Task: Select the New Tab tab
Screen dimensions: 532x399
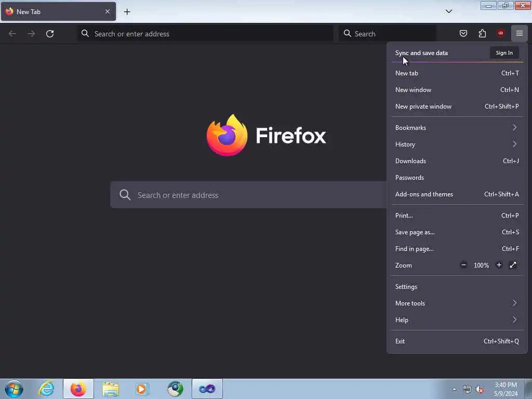Action: point(58,11)
